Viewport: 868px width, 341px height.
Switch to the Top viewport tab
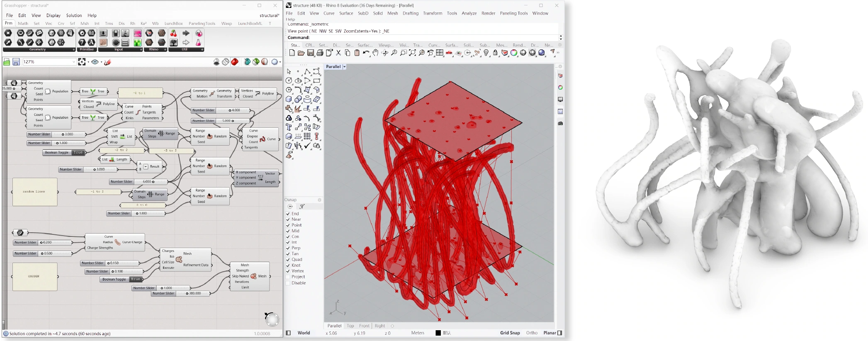click(350, 326)
